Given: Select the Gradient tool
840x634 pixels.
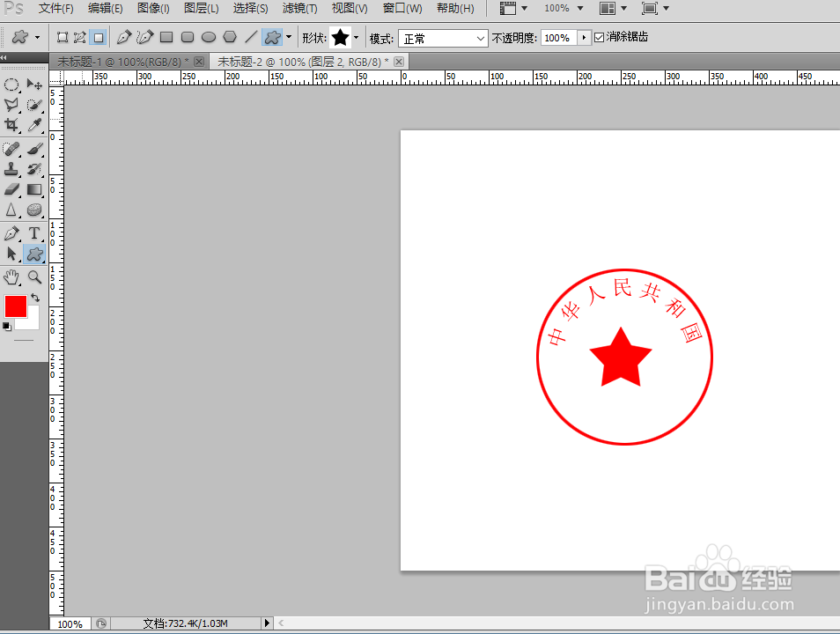Looking at the screenshot, I should coord(34,189).
